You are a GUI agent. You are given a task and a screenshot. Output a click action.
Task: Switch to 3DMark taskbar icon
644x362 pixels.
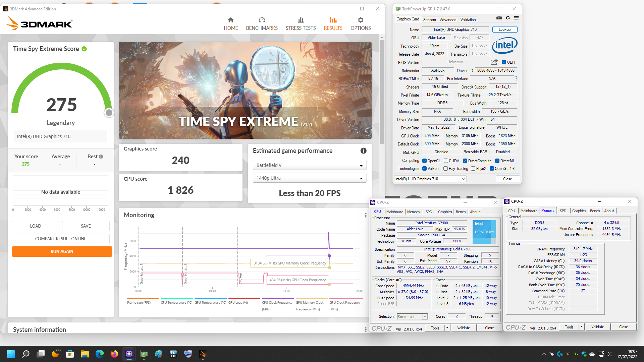[x=203, y=354]
